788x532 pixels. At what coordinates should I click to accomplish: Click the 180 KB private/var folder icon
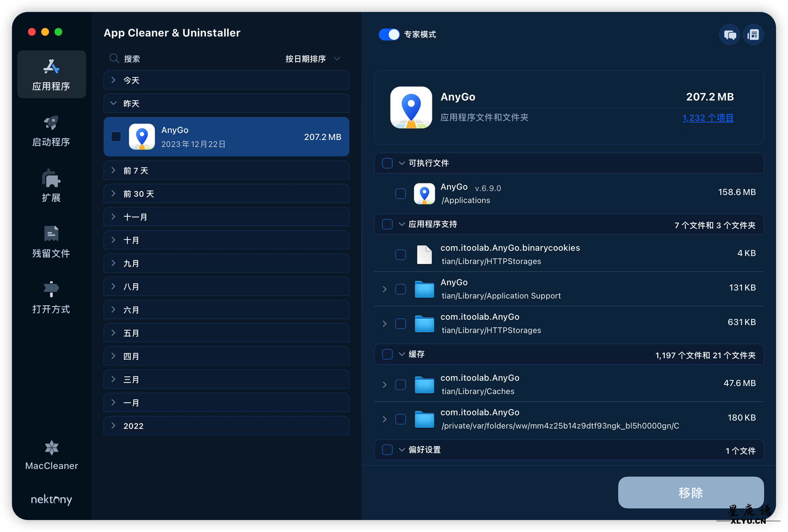[x=424, y=420]
